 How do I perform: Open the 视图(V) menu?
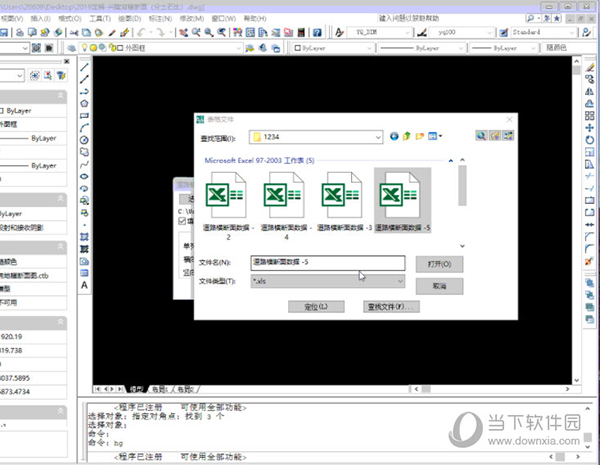pyautogui.click(x=11, y=18)
